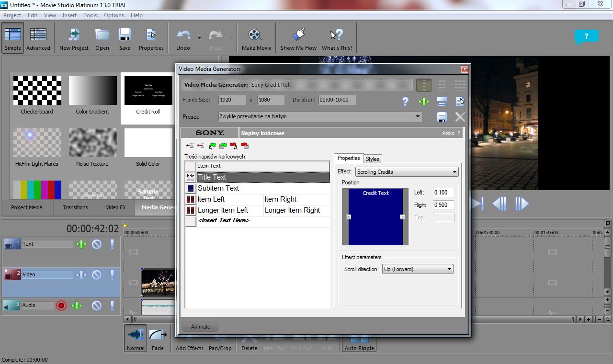The height and width of the screenshot is (364, 613).
Task: Select the Normal edit tool
Action: (136, 339)
